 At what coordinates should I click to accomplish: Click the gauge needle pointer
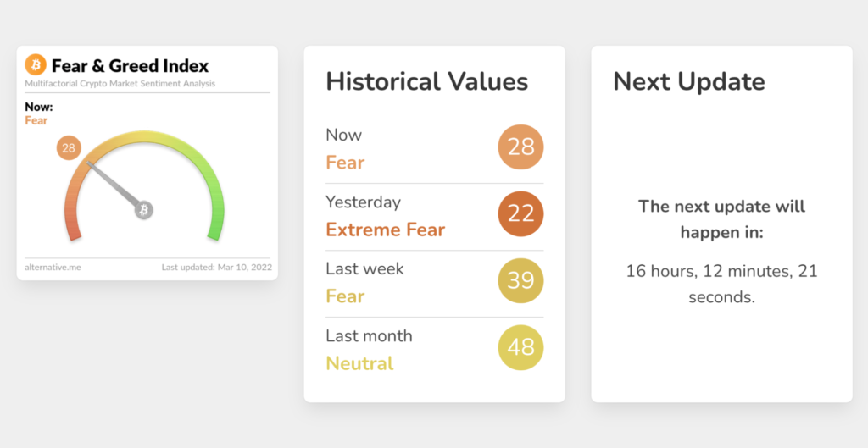[x=114, y=185]
